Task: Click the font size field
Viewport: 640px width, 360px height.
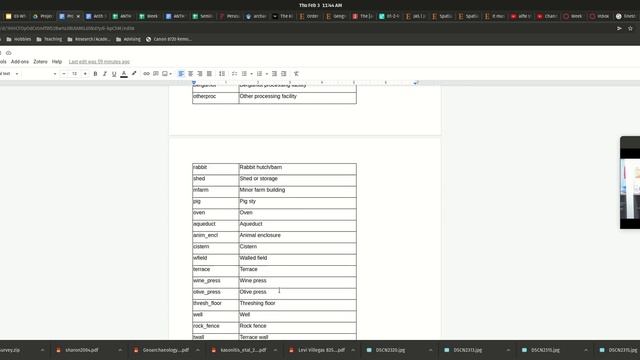Action: coord(74,74)
